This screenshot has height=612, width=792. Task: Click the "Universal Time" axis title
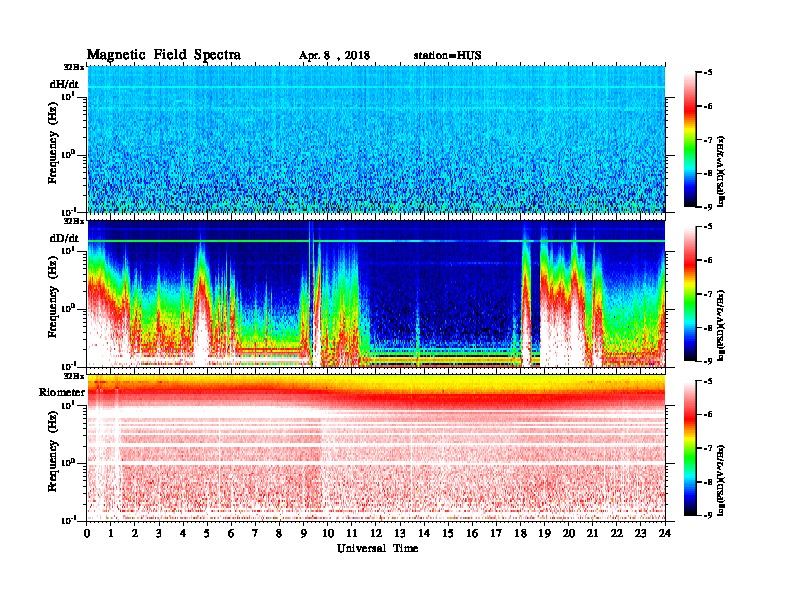[x=377, y=548]
